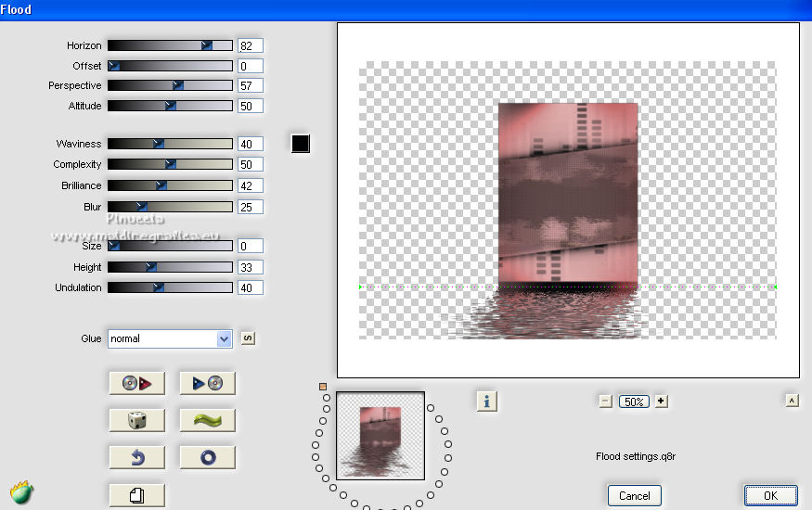Click the caret button beside the preview
Screen dimensions: 812x510
792,401
